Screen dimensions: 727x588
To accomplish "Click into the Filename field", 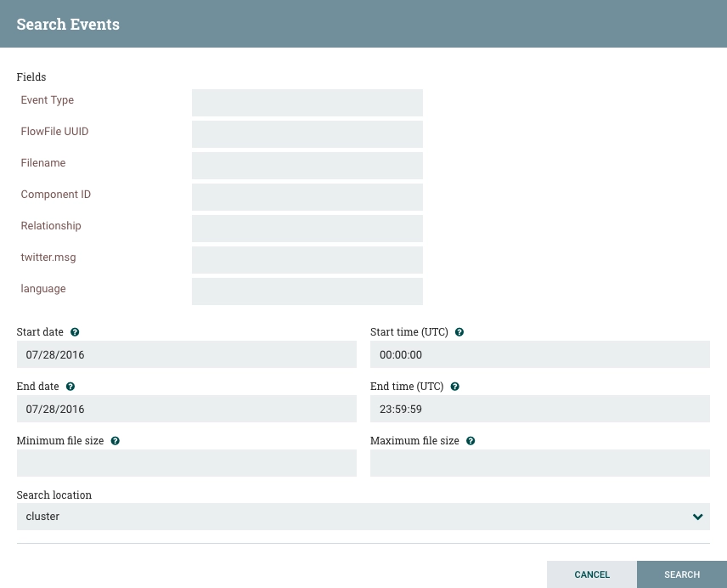I will coord(307,166).
